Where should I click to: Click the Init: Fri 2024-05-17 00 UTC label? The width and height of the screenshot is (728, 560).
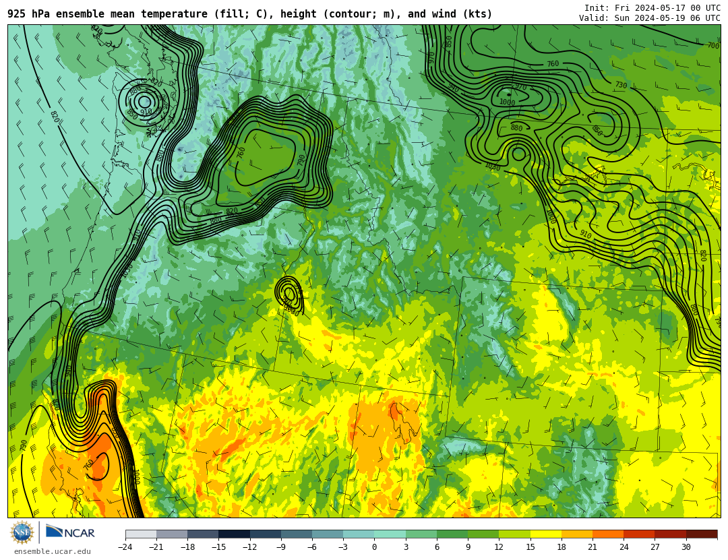pyautogui.click(x=653, y=8)
